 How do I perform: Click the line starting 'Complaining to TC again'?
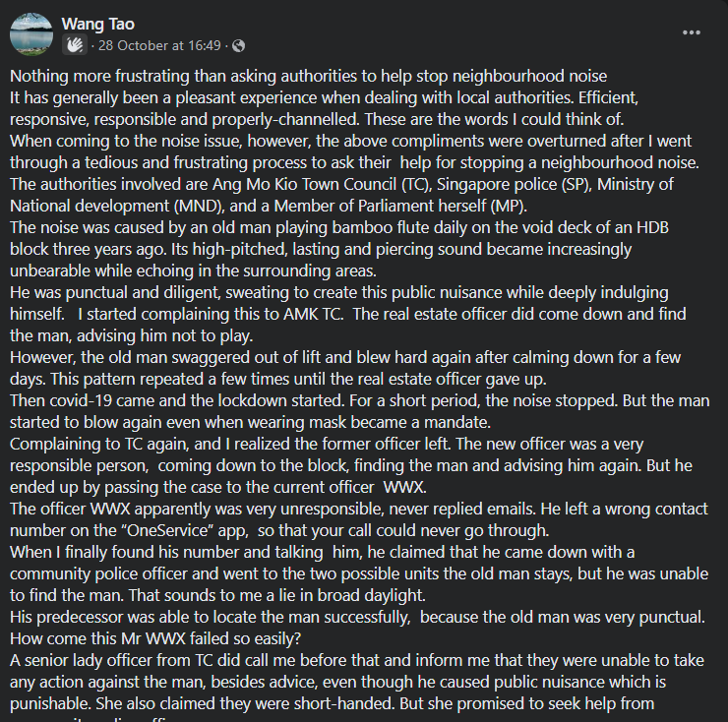pyautogui.click(x=327, y=445)
